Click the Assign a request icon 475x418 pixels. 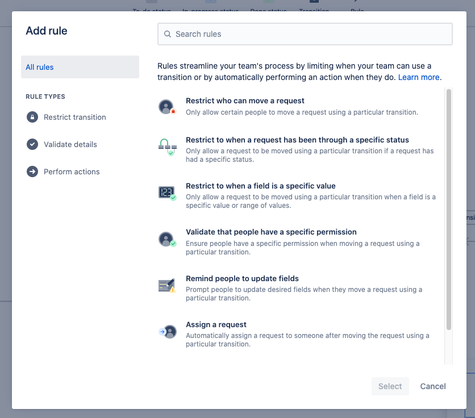168,332
